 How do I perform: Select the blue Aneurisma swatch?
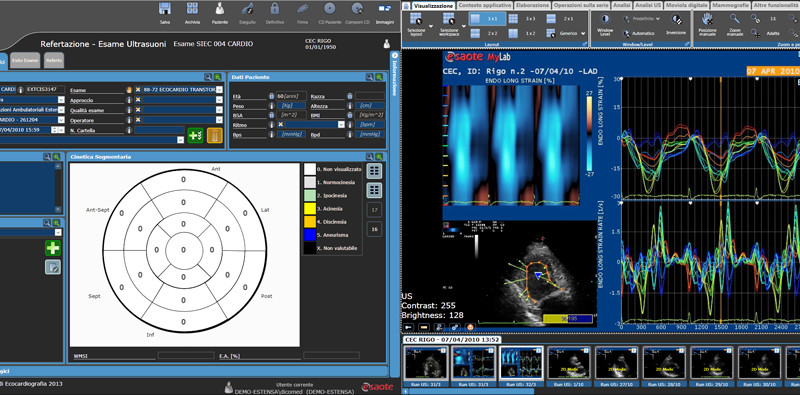[x=309, y=235]
